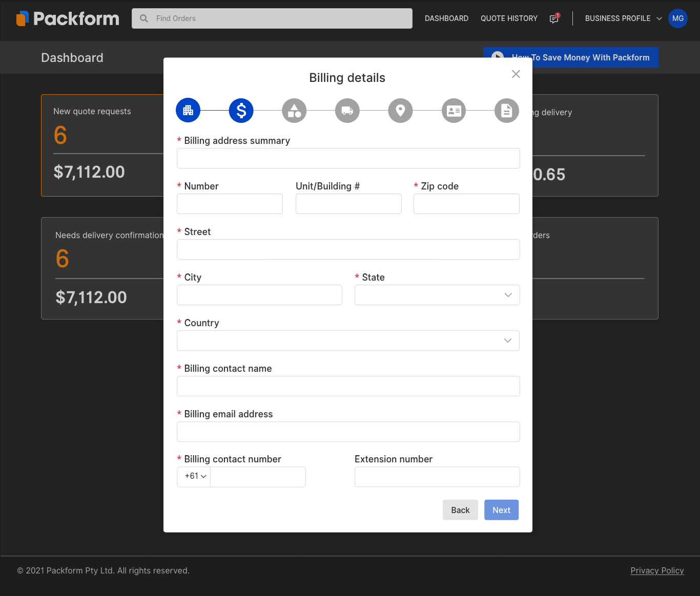Close the Billing details dialog
Viewport: 700px width, 596px height.
[516, 74]
